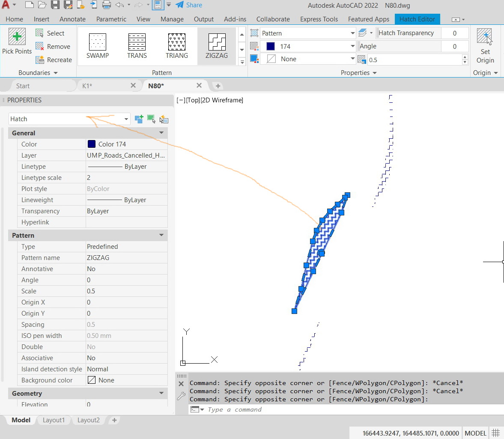This screenshot has width=504, height=439.
Task: Collapse the Pattern section in Properties
Action: tap(161, 235)
